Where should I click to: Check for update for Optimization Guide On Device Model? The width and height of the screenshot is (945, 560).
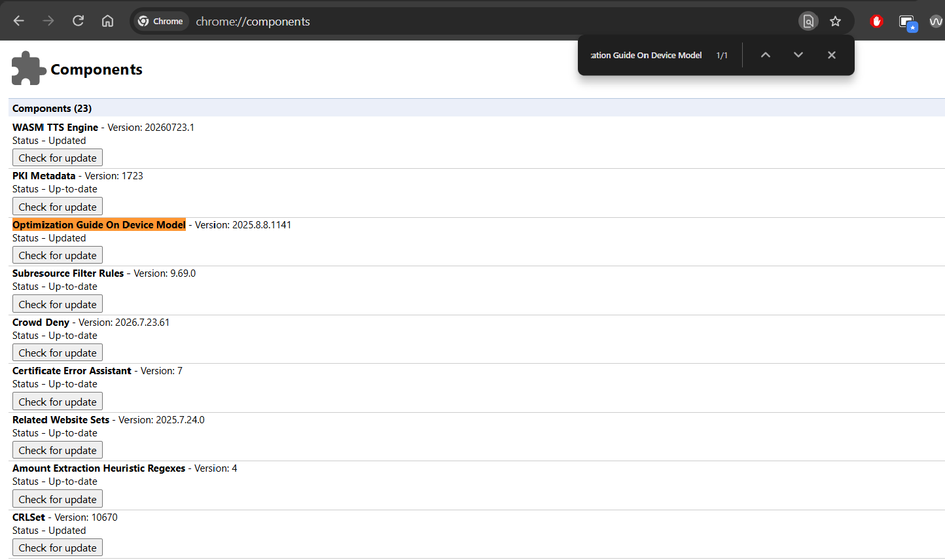(x=58, y=255)
